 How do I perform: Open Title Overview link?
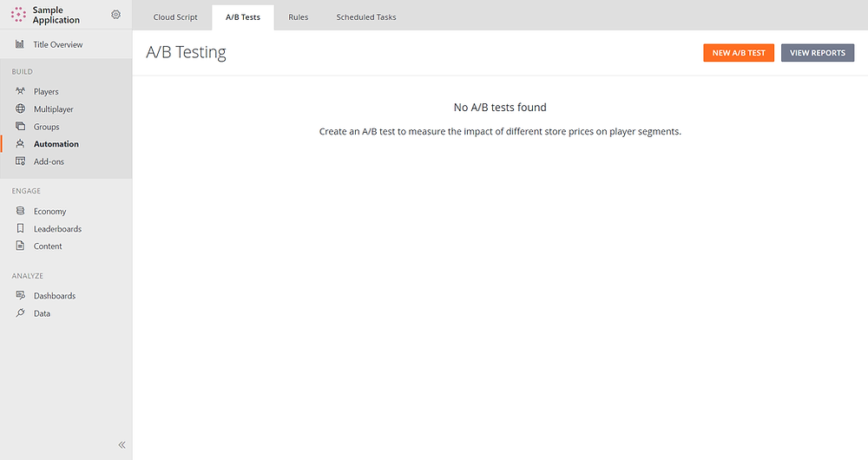pyautogui.click(x=57, y=44)
